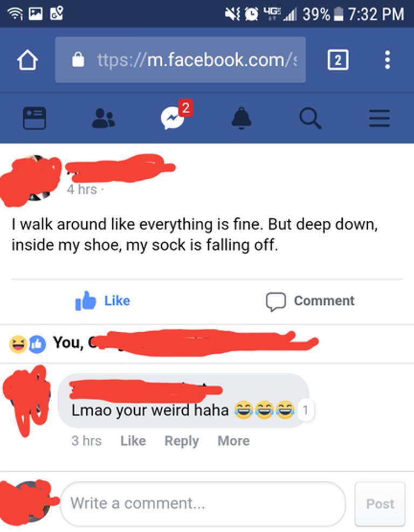Tap the browser home icon
Viewport: 414px width, 532px height.
[x=27, y=60]
